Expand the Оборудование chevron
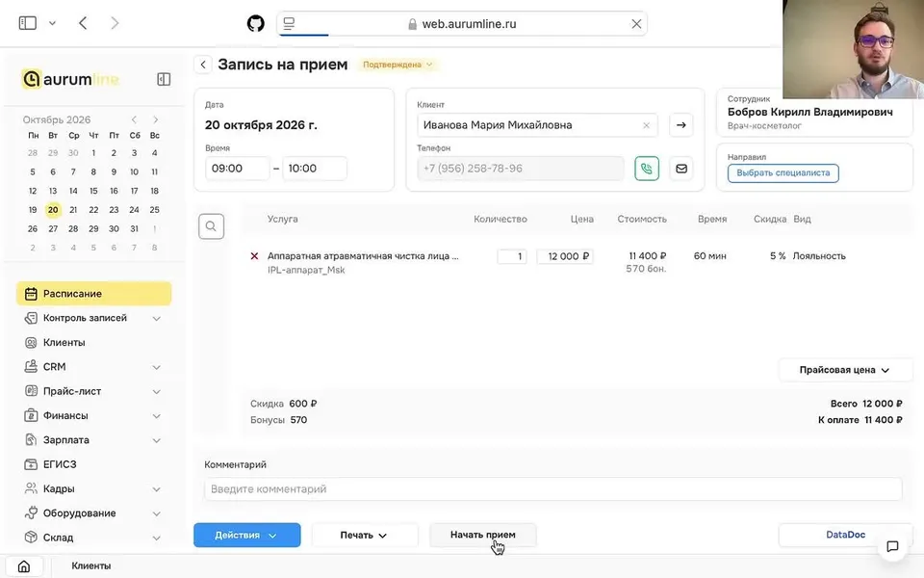This screenshot has height=578, width=924. pos(156,513)
